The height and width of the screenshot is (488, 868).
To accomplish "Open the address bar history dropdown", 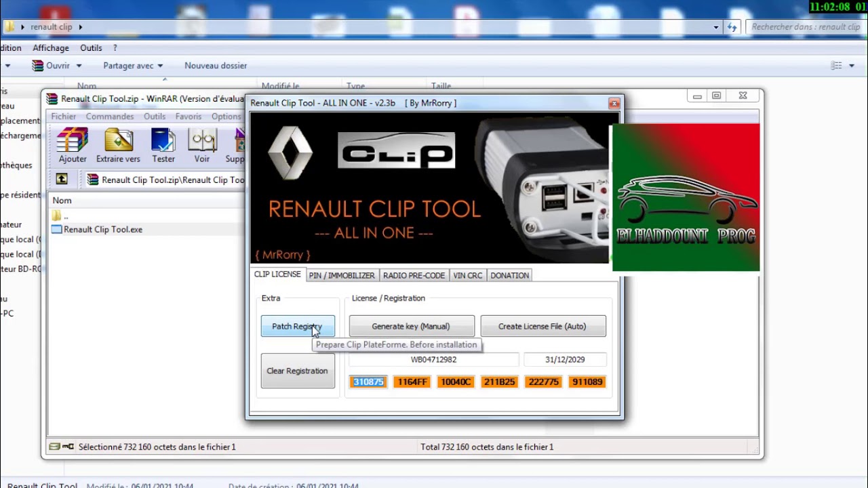I will pos(716,27).
